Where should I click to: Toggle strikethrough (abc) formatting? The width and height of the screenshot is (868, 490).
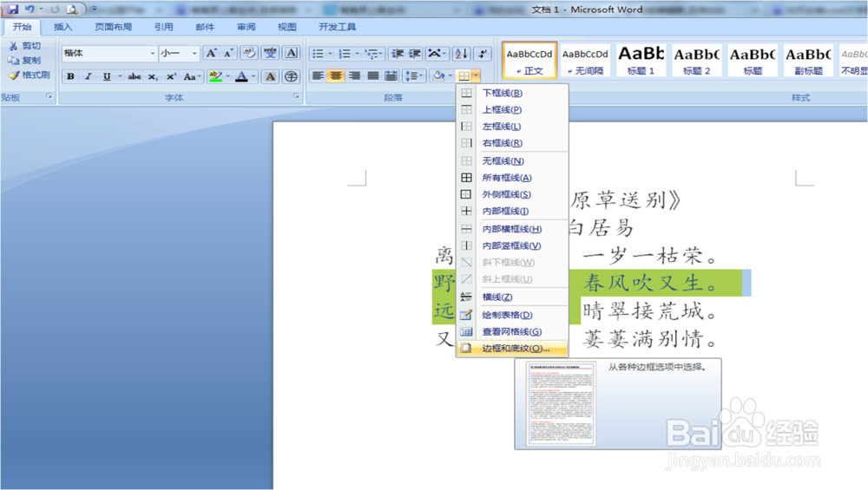click(x=134, y=76)
